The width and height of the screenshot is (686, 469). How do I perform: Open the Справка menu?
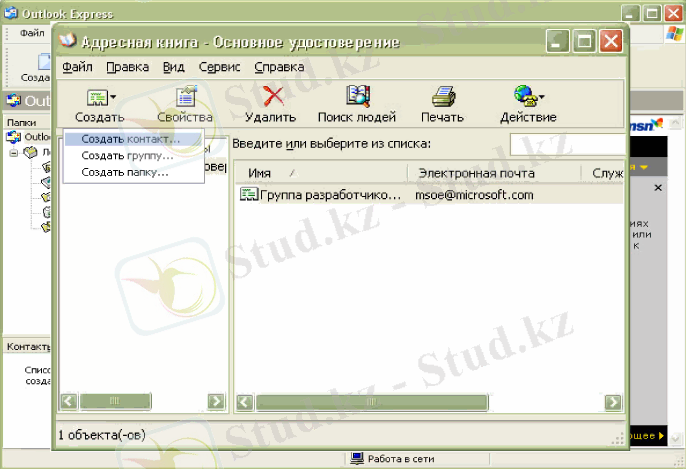pos(279,67)
